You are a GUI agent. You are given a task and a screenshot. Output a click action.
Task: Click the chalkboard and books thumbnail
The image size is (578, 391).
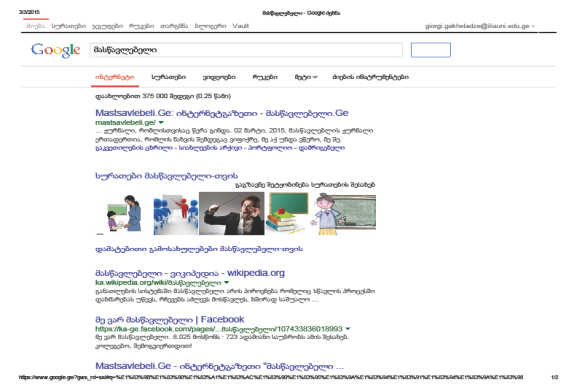tap(287, 213)
